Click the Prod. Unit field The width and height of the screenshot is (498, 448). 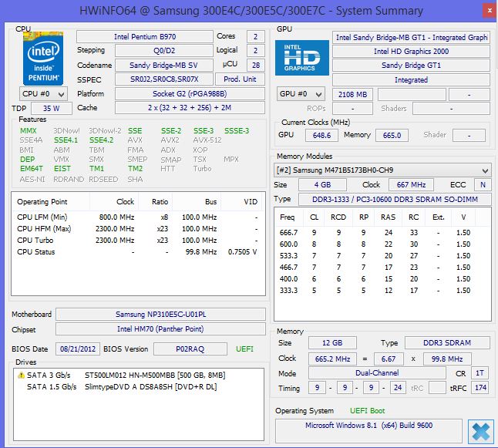pyautogui.click(x=240, y=79)
